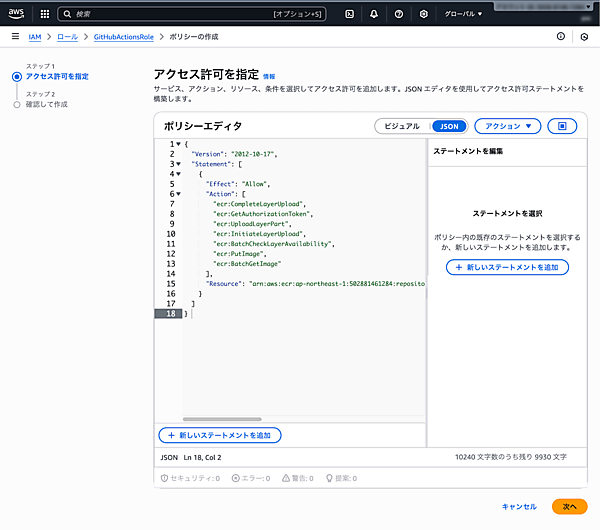This screenshot has height=530, width=600.
Task: Open the help question mark menu
Action: 398,14
